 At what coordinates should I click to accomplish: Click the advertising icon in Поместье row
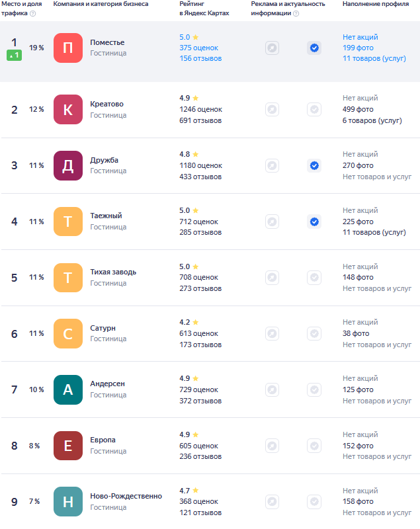[272, 48]
